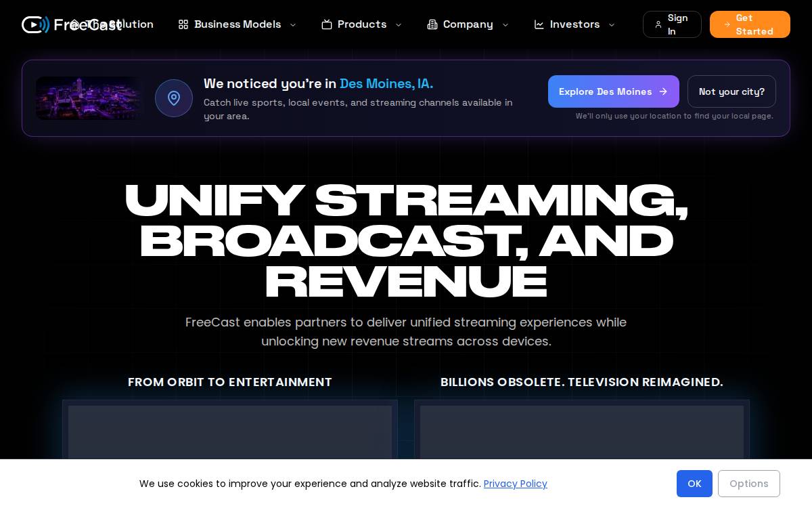The height and width of the screenshot is (508, 812).
Task: Open the Privacy Policy link
Action: (516, 484)
